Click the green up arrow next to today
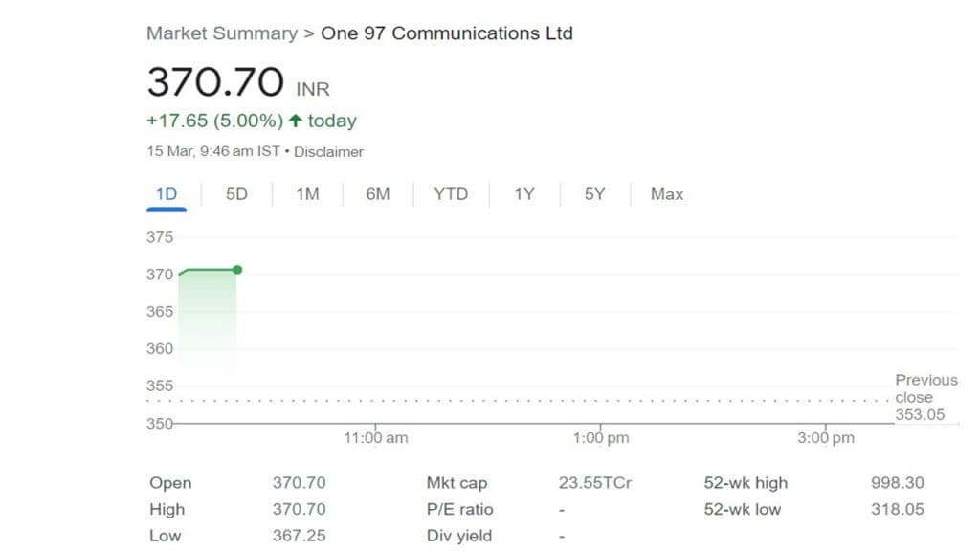The width and height of the screenshot is (980, 551). pos(295,121)
